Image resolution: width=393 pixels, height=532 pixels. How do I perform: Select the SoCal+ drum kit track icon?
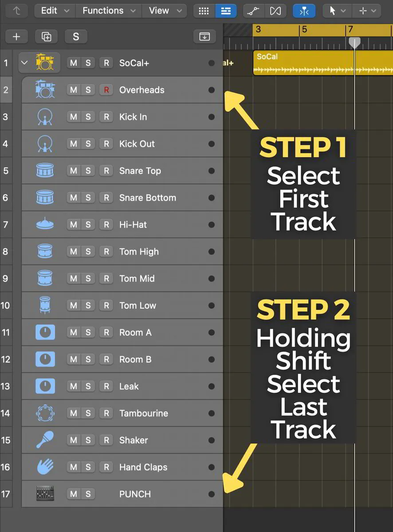[45, 63]
